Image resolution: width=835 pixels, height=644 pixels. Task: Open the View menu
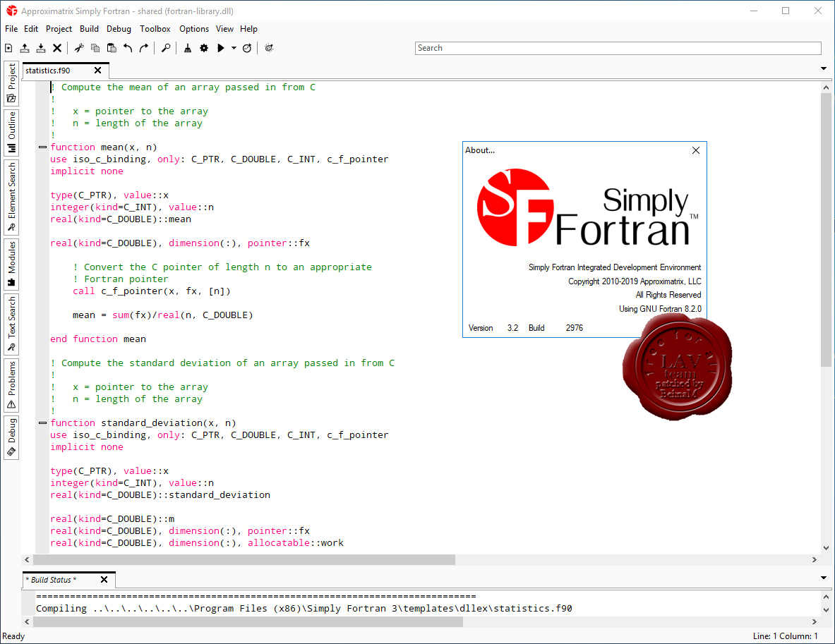click(x=224, y=29)
